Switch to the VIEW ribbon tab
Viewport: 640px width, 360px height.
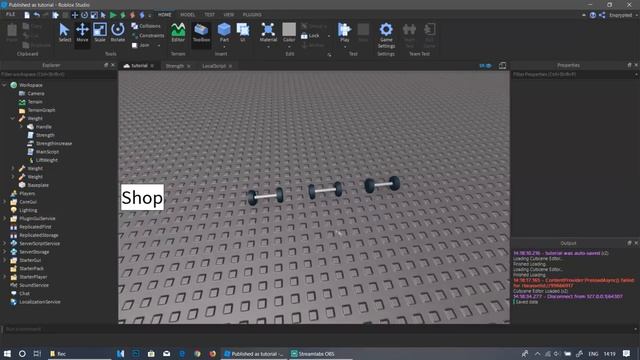pyautogui.click(x=229, y=15)
